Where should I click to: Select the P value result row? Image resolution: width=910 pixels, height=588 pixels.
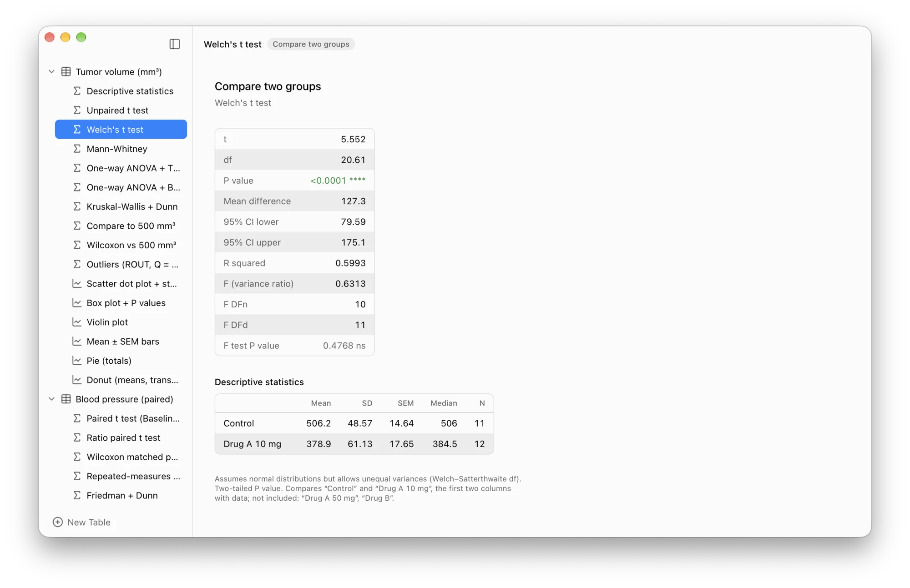coord(294,181)
